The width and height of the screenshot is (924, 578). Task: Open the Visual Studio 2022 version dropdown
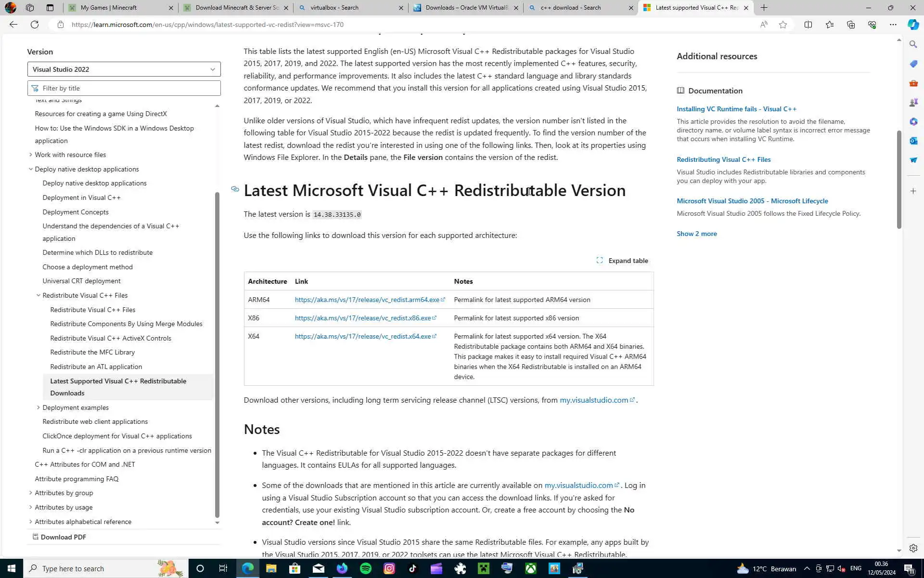point(124,69)
